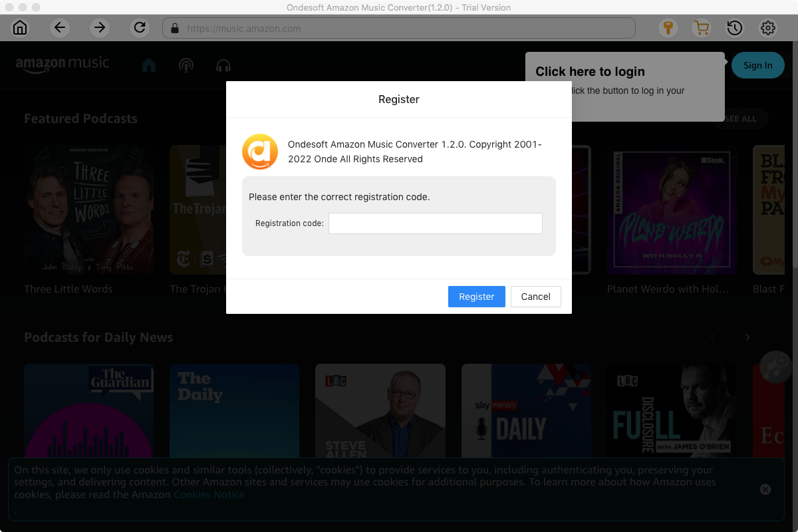Click the Sign In button
The height and width of the screenshot is (532, 798).
click(x=758, y=65)
